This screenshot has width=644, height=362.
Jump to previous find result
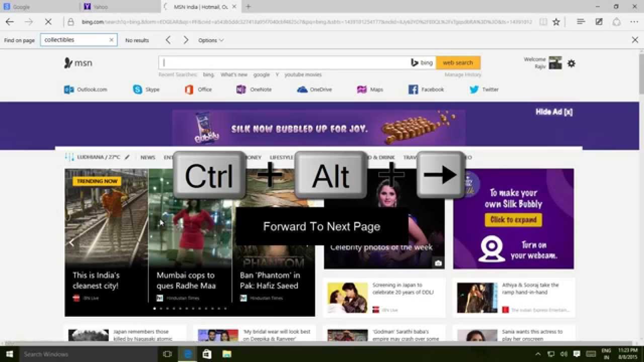coord(168,40)
